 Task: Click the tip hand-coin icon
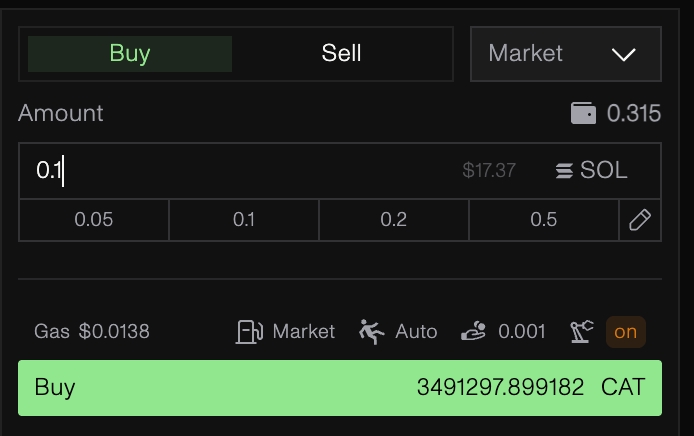(x=474, y=331)
